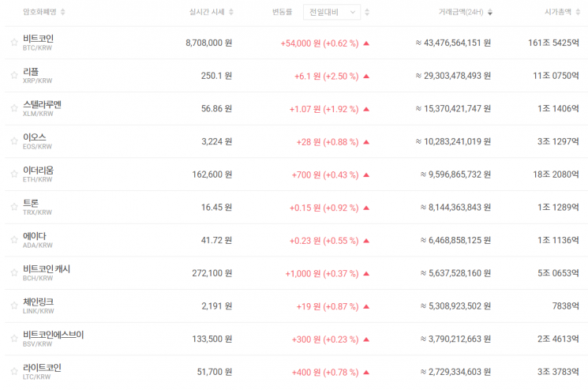Click the LINK/KRW pair label
This screenshot has width=588, height=390.
click(x=38, y=311)
